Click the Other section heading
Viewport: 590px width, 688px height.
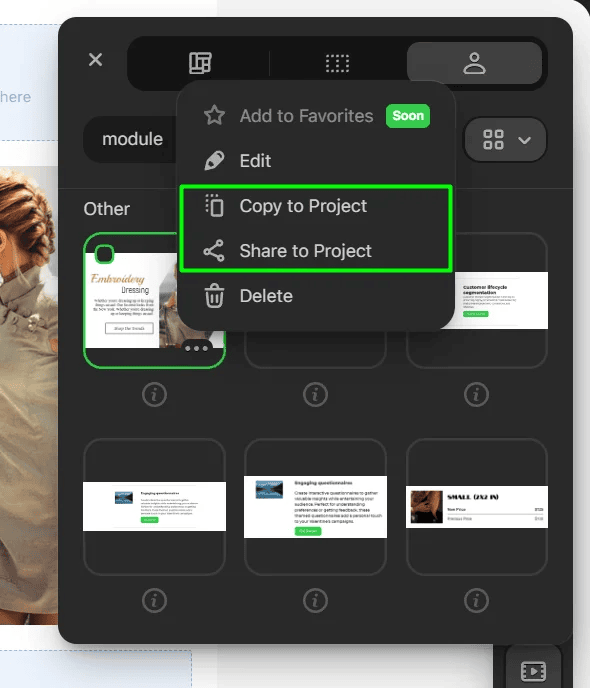coord(107,209)
